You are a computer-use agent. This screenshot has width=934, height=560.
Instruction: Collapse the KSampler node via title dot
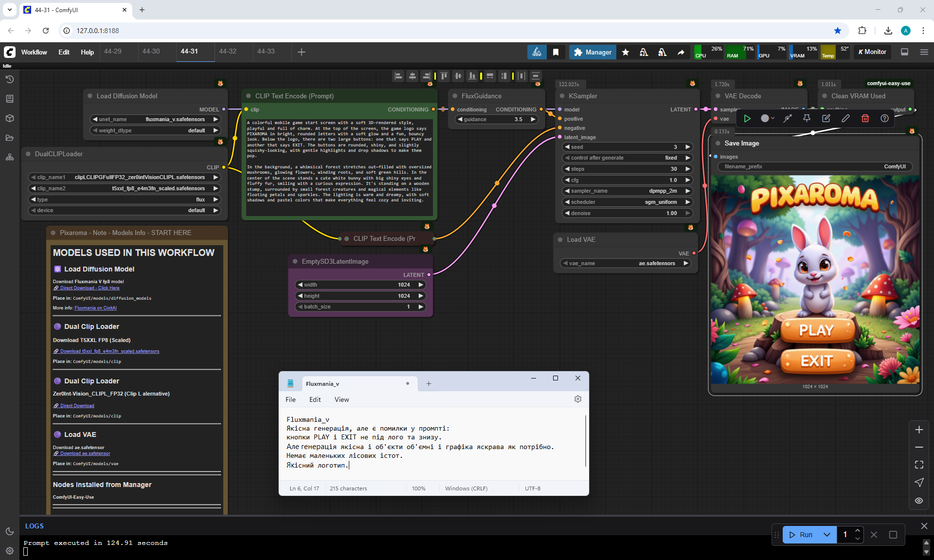(x=562, y=96)
